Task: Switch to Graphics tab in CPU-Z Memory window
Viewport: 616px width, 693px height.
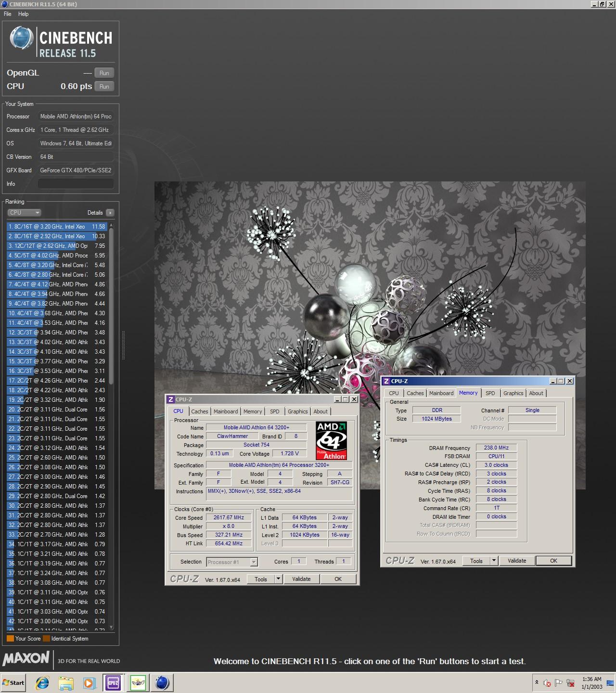Action: [513, 393]
